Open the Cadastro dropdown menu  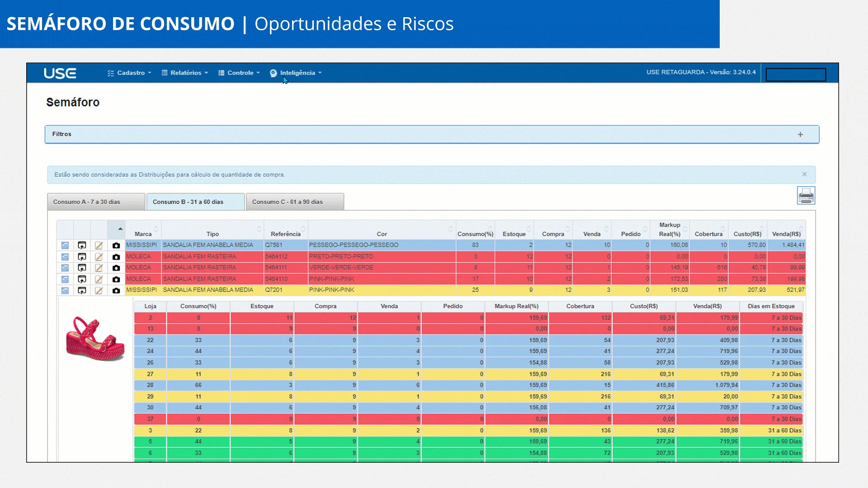point(130,73)
